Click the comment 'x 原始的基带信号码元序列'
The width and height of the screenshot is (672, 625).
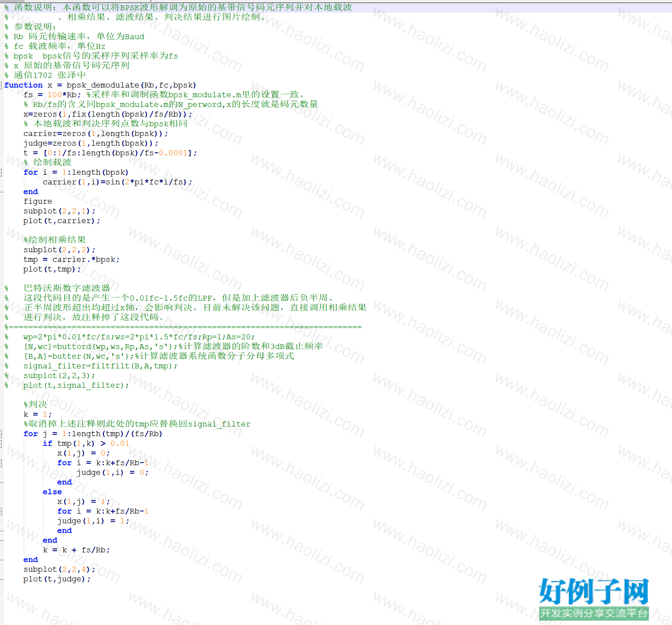tap(71, 66)
